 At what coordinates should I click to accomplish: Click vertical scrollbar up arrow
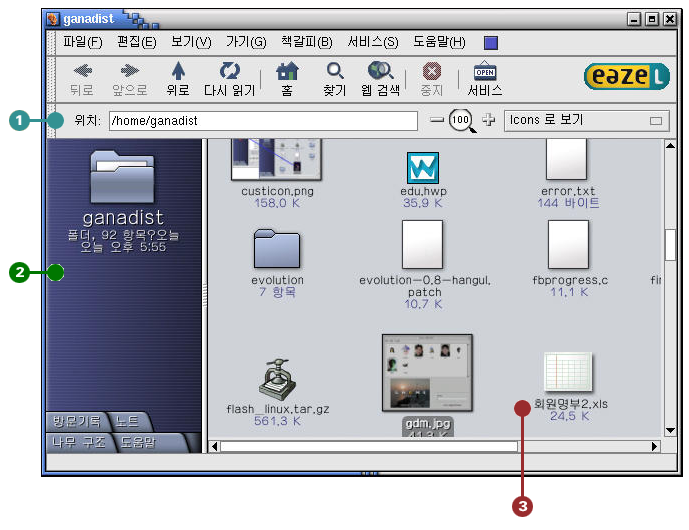(670, 145)
